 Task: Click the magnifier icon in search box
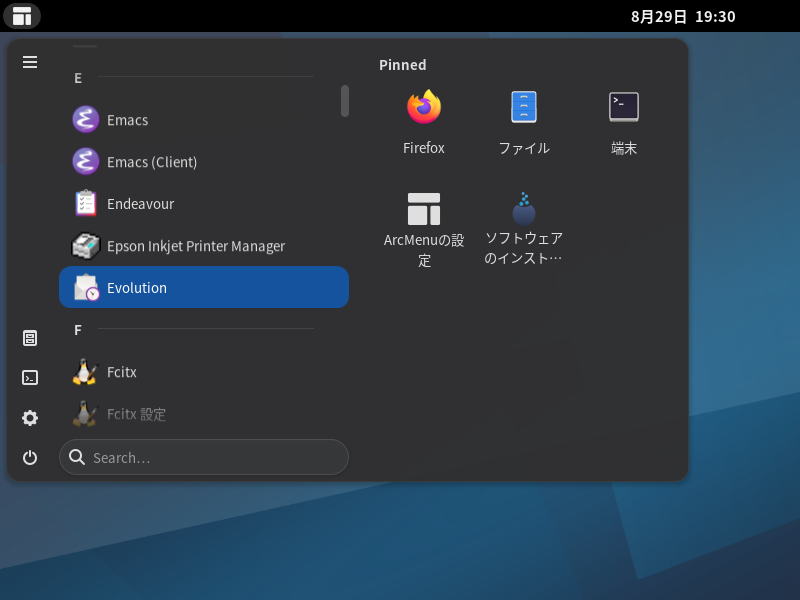(77, 457)
